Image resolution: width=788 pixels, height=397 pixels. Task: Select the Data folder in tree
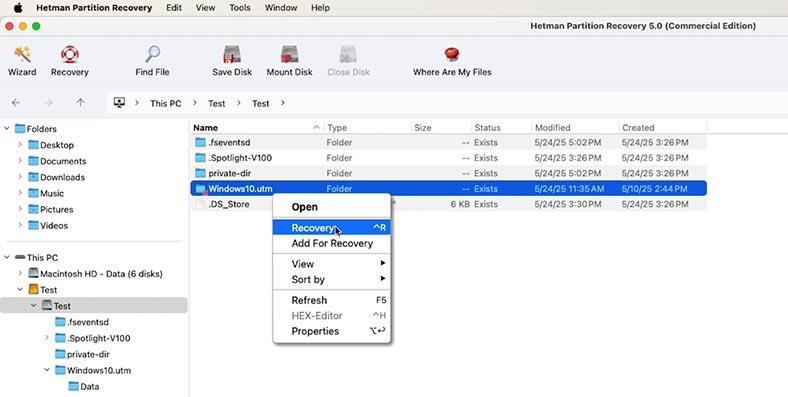(83, 386)
